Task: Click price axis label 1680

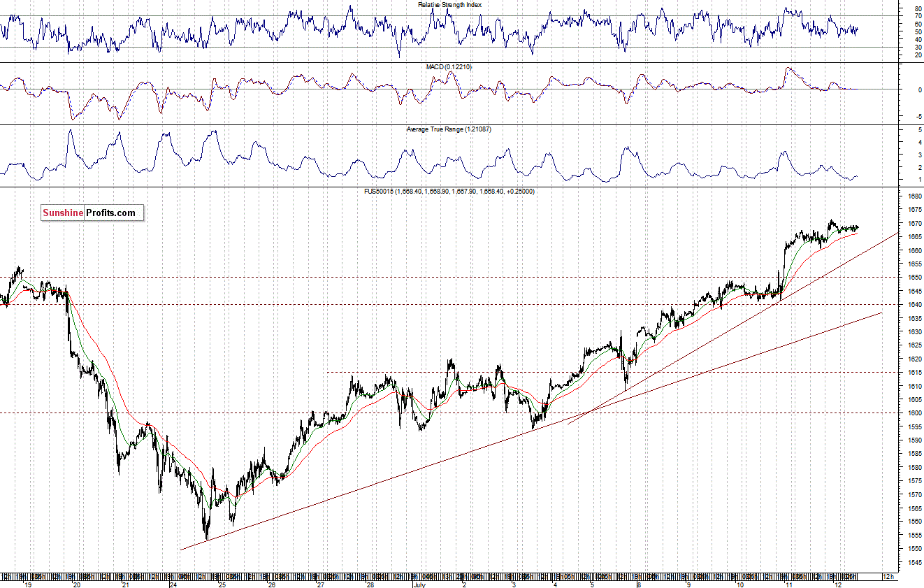Action: (914, 196)
